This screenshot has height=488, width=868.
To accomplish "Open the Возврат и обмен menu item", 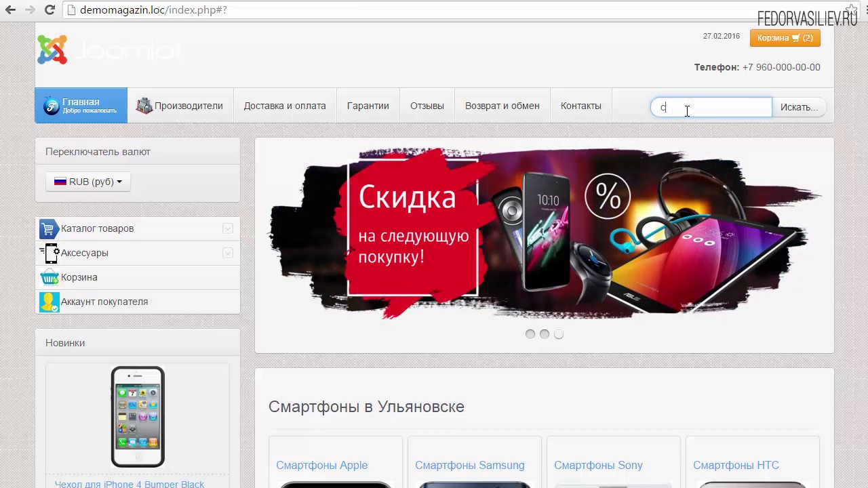I will pos(502,106).
